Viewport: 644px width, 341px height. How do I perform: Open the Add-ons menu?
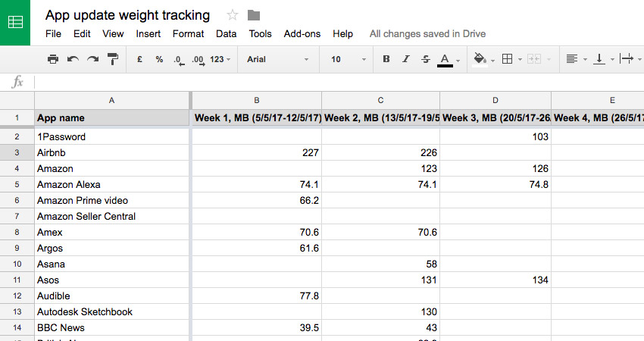pyautogui.click(x=302, y=33)
